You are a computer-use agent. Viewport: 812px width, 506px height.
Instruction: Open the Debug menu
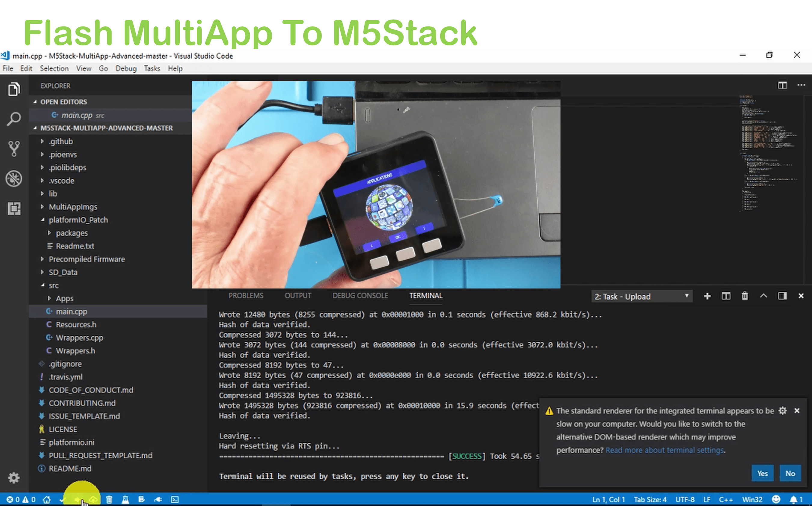coord(126,68)
